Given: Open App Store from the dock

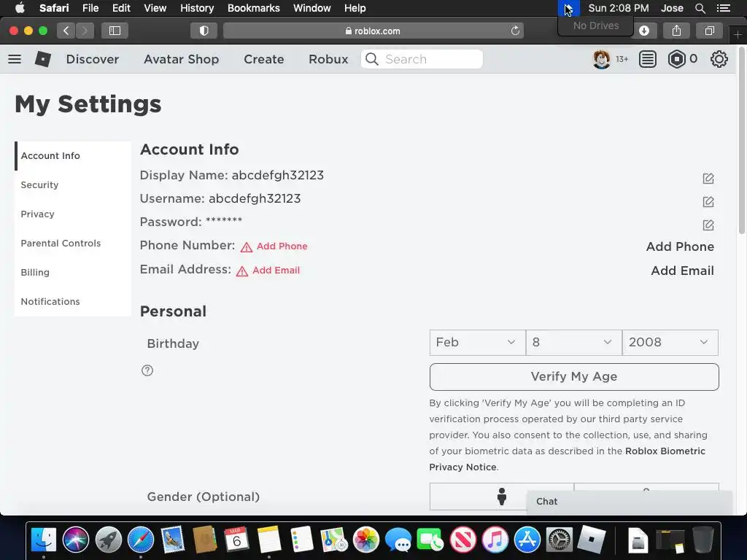Looking at the screenshot, I should (x=527, y=540).
